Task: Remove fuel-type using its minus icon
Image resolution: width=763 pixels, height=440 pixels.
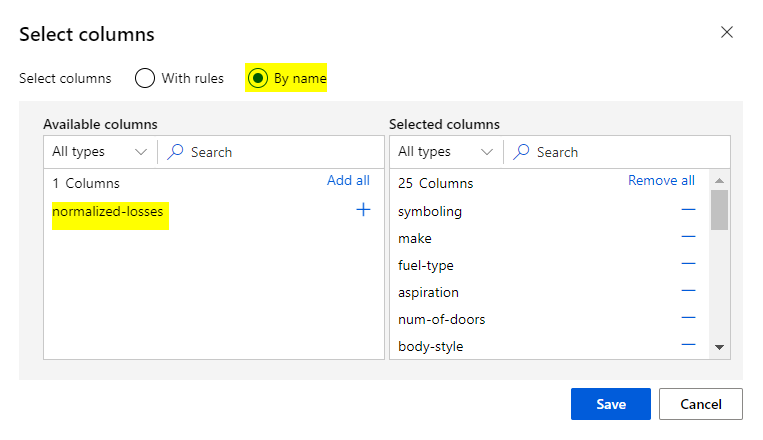Action: (688, 264)
